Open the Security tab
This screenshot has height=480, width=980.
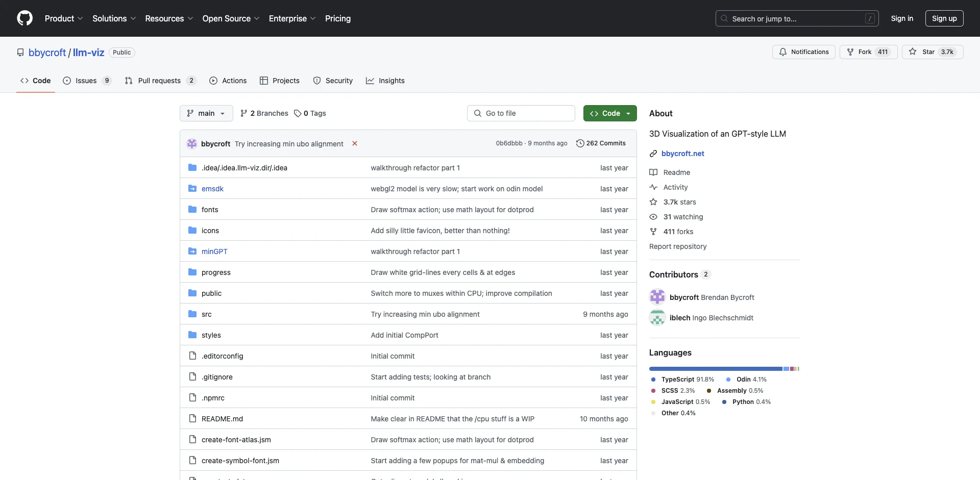point(333,81)
